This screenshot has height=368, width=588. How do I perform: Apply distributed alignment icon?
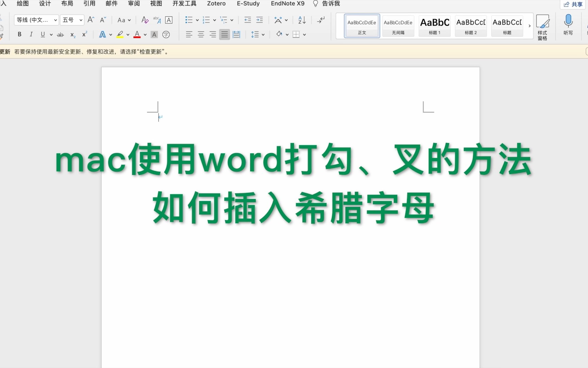point(236,34)
